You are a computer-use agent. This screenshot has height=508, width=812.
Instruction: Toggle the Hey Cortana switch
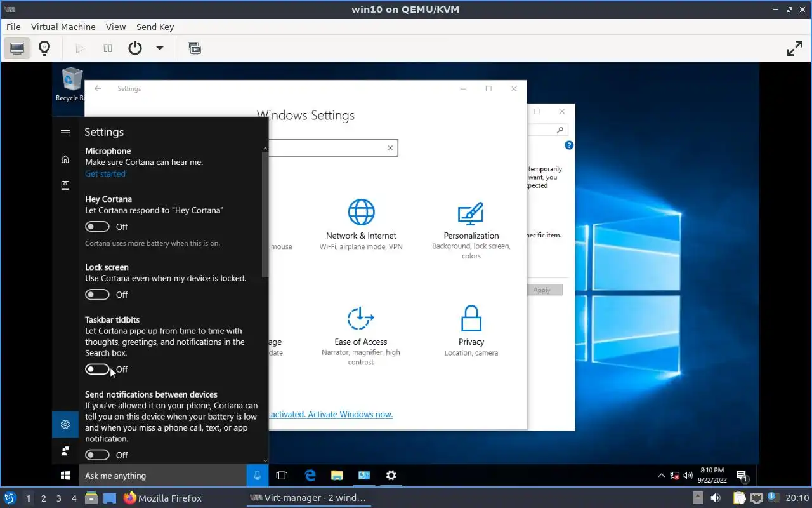(98, 227)
